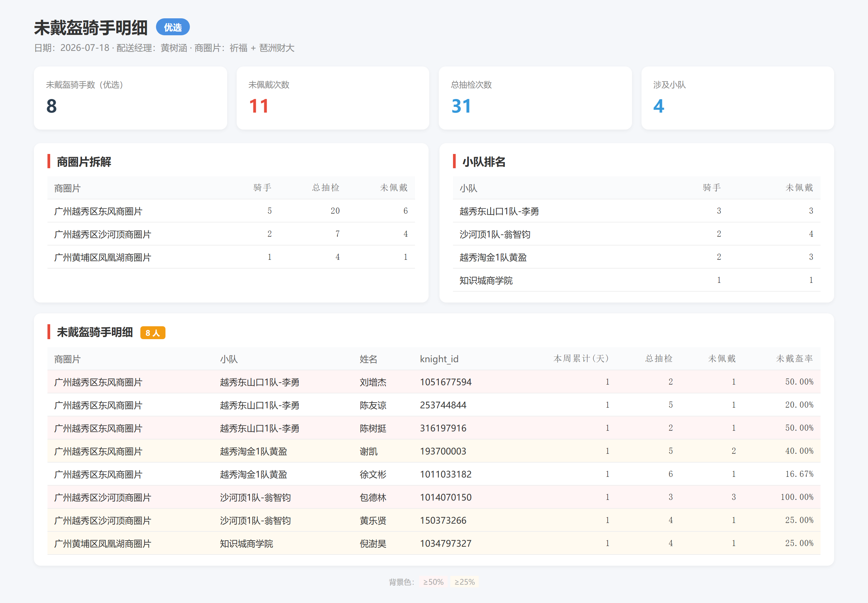The width and height of the screenshot is (868, 603).
Task: Select 广州越秀区沙河顶商圈片 row in 商圈片拆解
Action: (231, 234)
